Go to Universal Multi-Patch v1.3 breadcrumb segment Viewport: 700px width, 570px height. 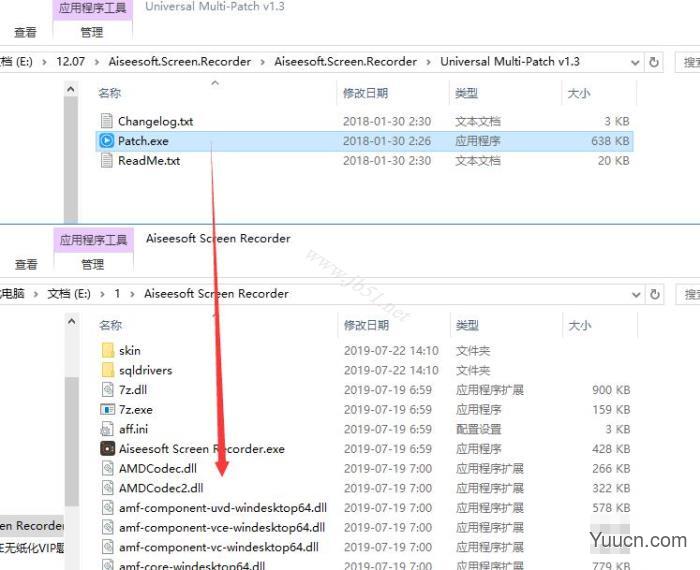point(510,62)
